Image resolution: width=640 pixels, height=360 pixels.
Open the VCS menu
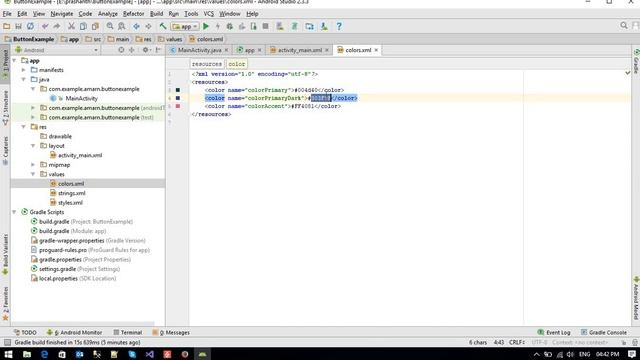click(x=209, y=14)
